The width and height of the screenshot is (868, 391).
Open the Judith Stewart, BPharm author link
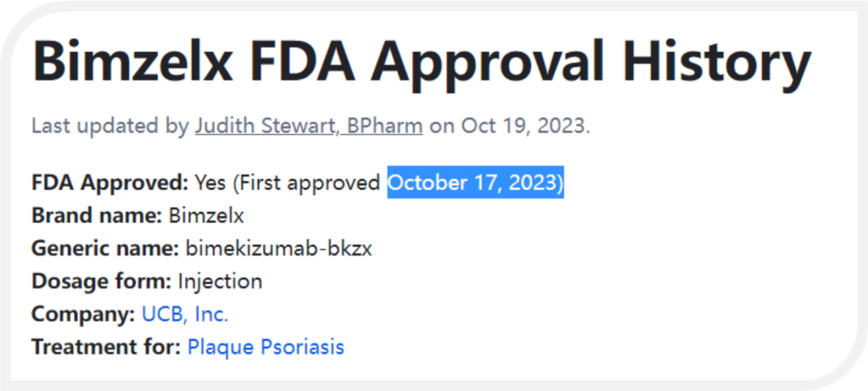click(x=309, y=127)
